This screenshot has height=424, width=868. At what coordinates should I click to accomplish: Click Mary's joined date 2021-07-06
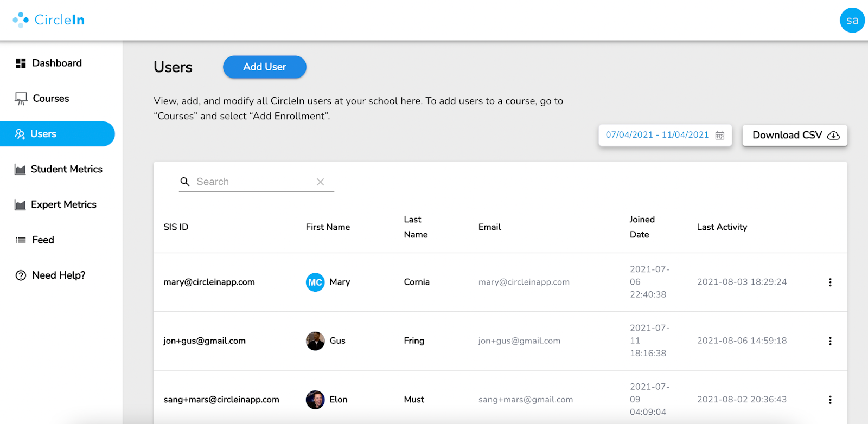[649, 282]
